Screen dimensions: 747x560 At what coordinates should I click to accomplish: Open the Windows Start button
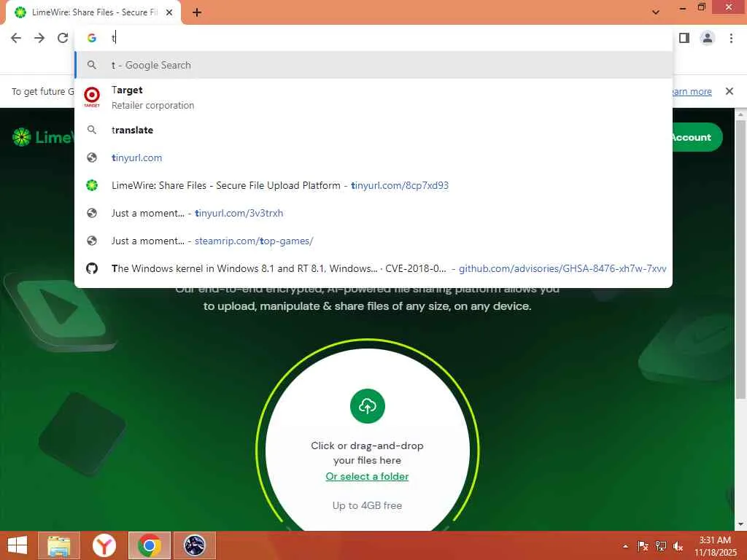tap(18, 545)
